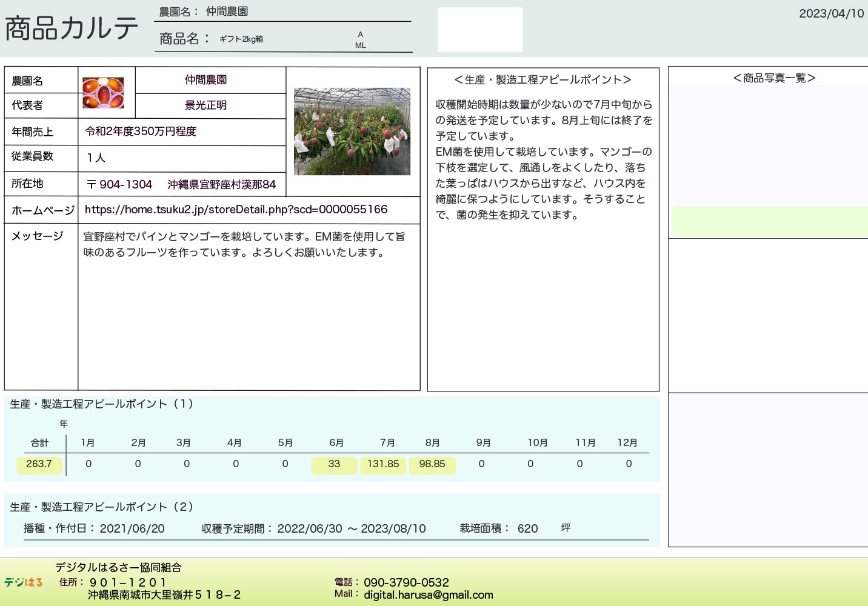Select the 商品名 field showing ギフト2kg箱

point(241,39)
